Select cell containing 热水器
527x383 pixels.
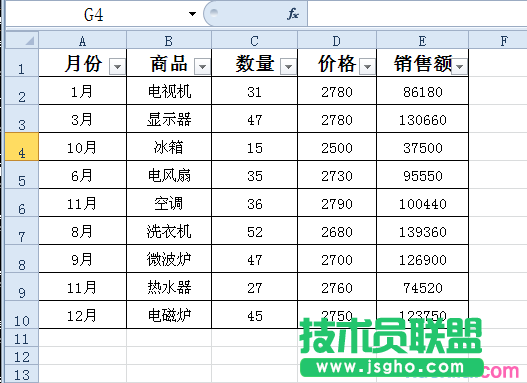pyautogui.click(x=169, y=287)
